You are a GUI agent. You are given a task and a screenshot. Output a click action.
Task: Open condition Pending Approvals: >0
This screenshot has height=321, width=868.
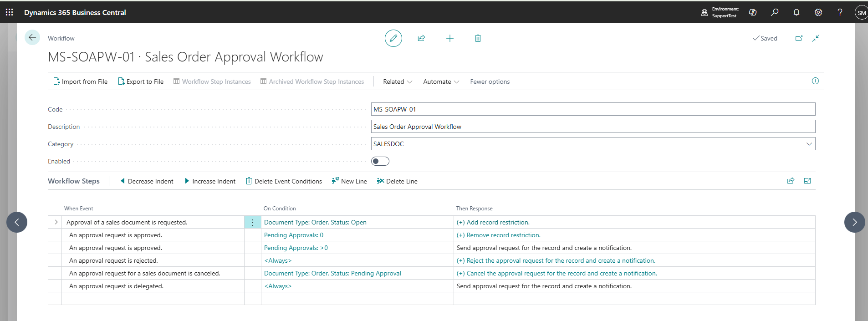point(296,248)
